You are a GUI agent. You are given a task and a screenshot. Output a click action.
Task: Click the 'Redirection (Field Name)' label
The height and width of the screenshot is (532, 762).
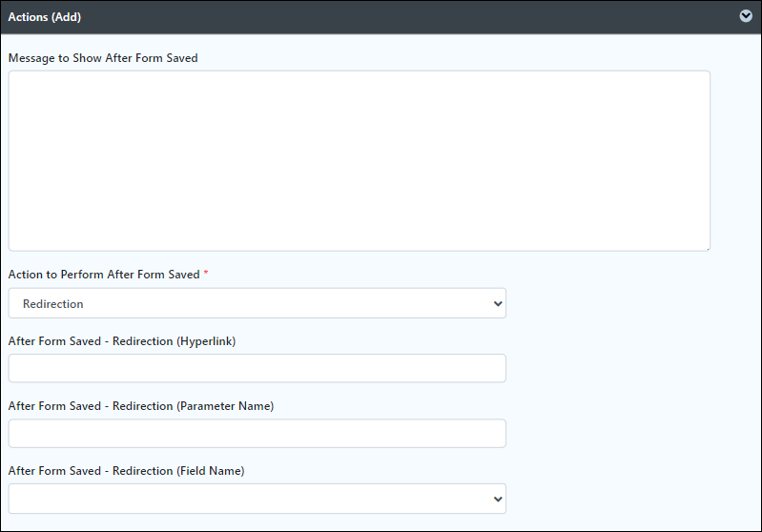pos(178,471)
